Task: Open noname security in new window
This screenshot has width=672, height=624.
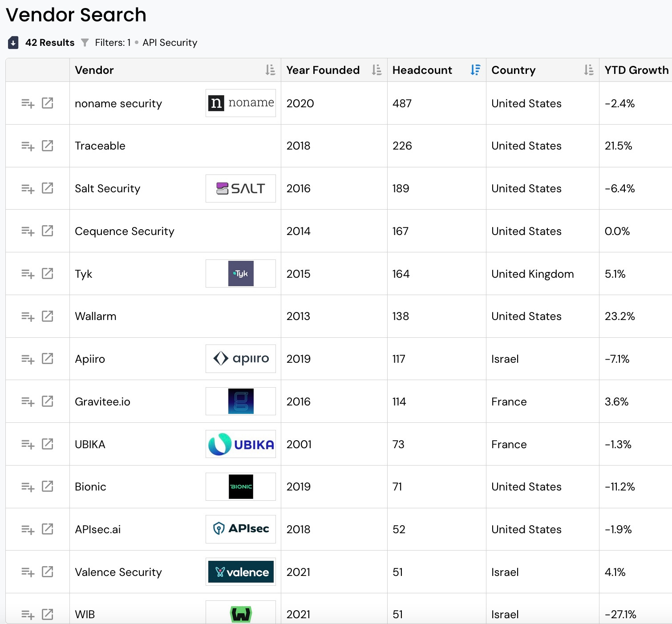Action: 47,103
